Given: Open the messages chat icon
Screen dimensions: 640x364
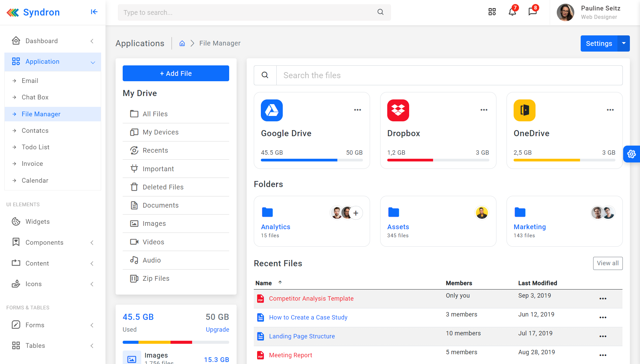Looking at the screenshot, I should (532, 12).
